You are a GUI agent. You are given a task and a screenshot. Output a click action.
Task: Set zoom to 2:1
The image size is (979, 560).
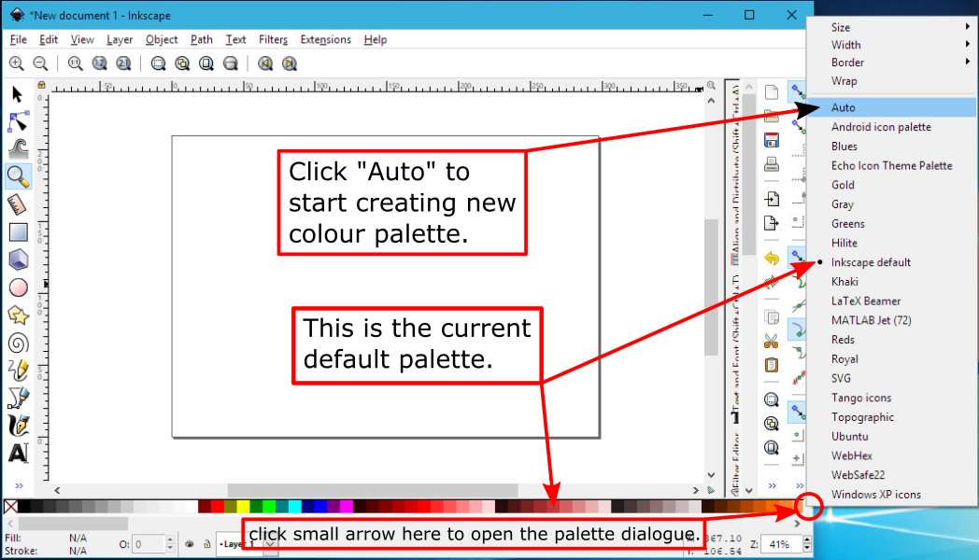point(123,63)
